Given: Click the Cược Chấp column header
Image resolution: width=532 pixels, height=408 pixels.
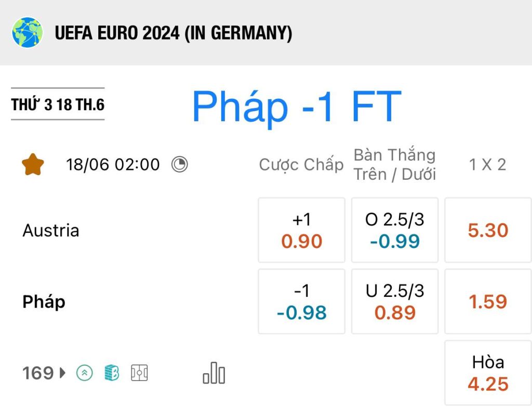Looking at the screenshot, I should coord(301,165).
